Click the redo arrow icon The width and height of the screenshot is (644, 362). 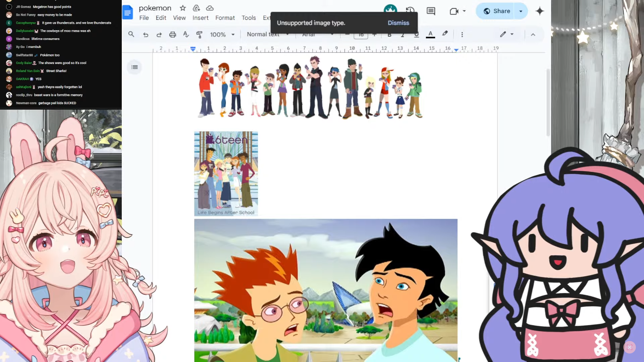159,35
